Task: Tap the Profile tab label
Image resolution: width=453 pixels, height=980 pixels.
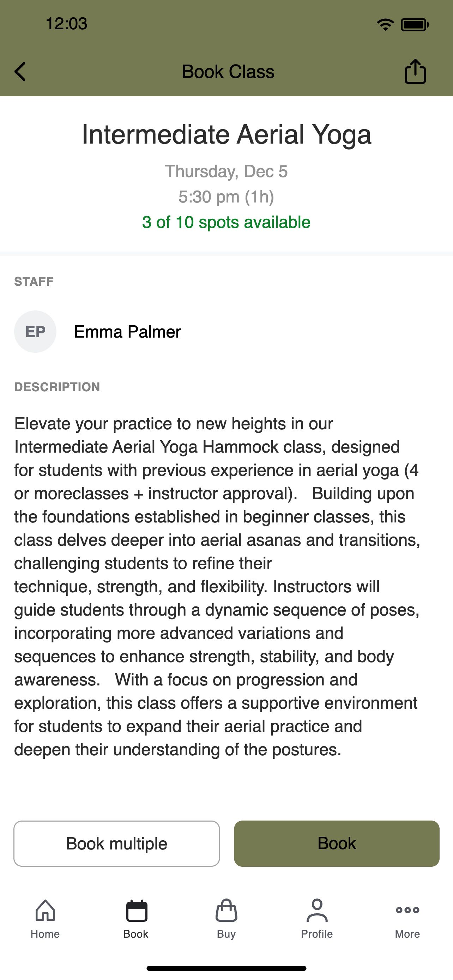Action: 317,934
